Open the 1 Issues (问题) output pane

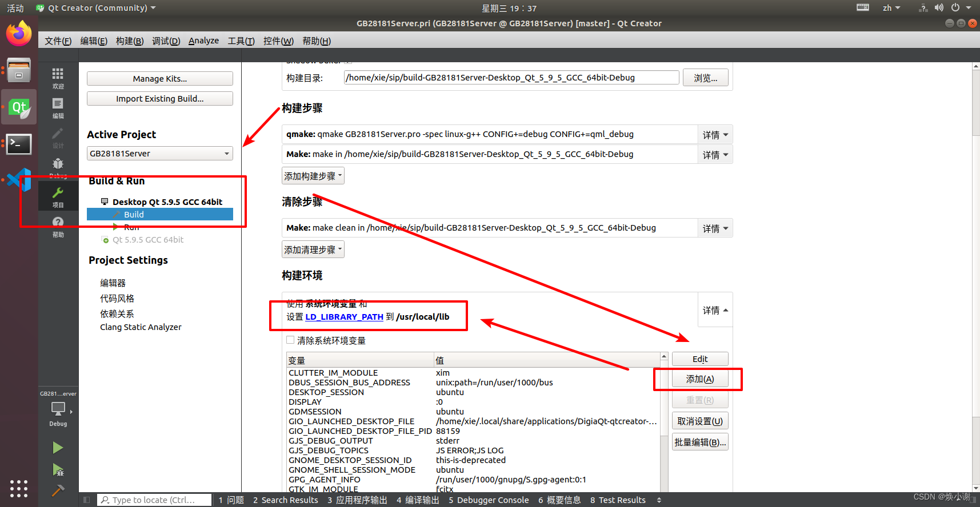pyautogui.click(x=231, y=500)
